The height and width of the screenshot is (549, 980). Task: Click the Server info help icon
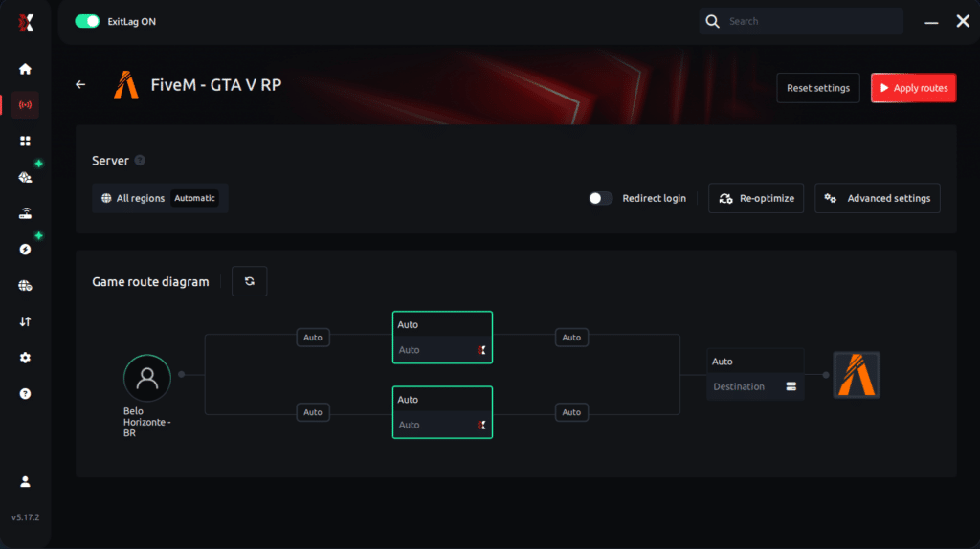140,161
